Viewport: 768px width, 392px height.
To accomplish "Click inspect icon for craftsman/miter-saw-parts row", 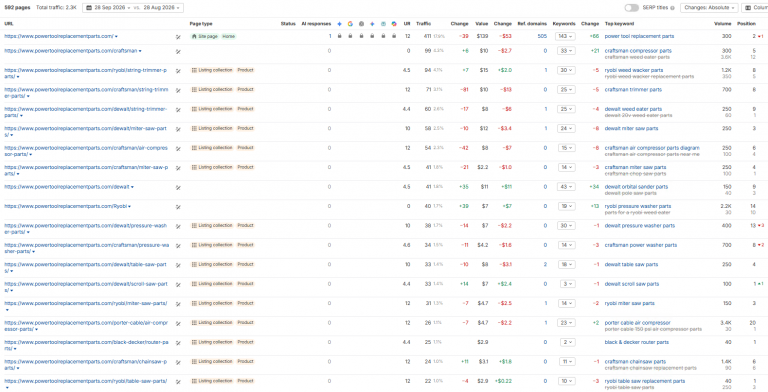I will click(x=178, y=168).
